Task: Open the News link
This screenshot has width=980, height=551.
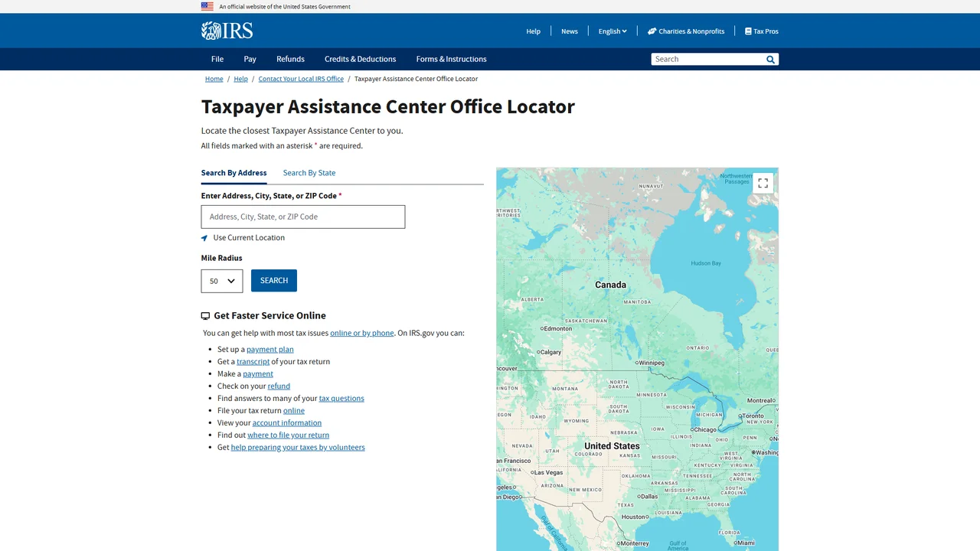Action: click(570, 31)
